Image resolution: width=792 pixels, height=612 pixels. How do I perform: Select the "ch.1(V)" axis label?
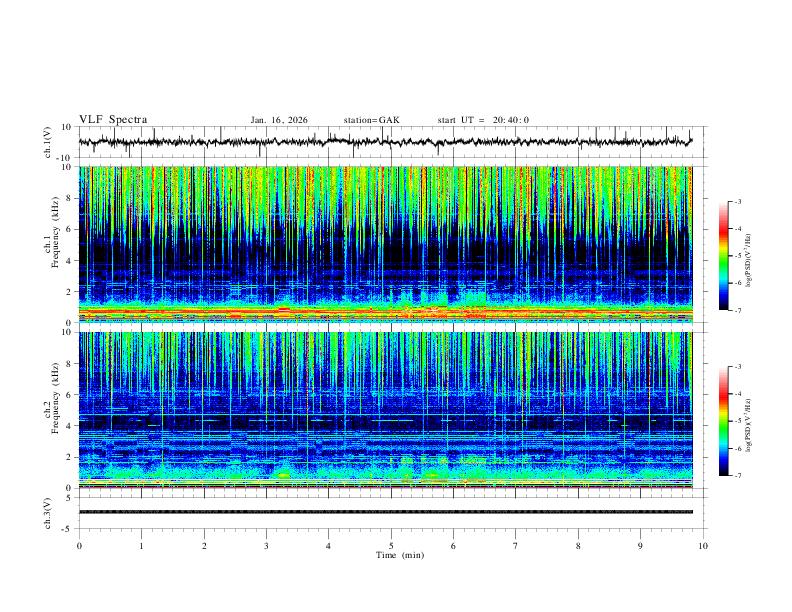[48, 142]
